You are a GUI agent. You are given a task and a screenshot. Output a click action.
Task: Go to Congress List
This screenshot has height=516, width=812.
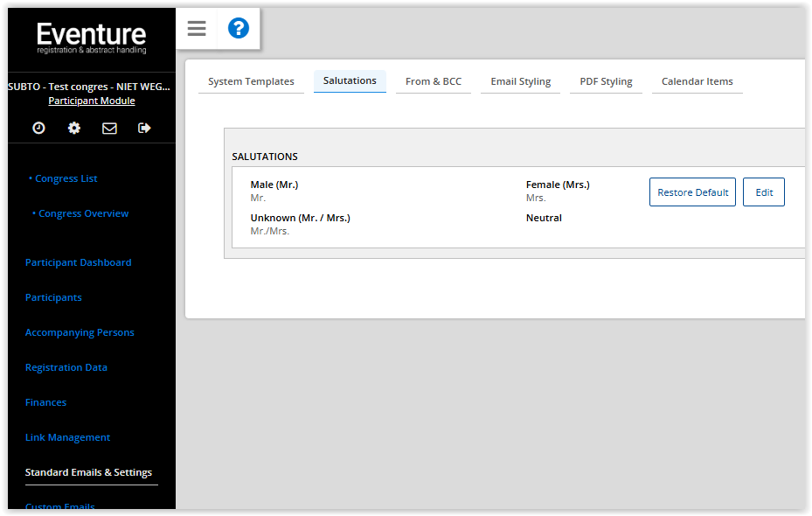coord(66,178)
